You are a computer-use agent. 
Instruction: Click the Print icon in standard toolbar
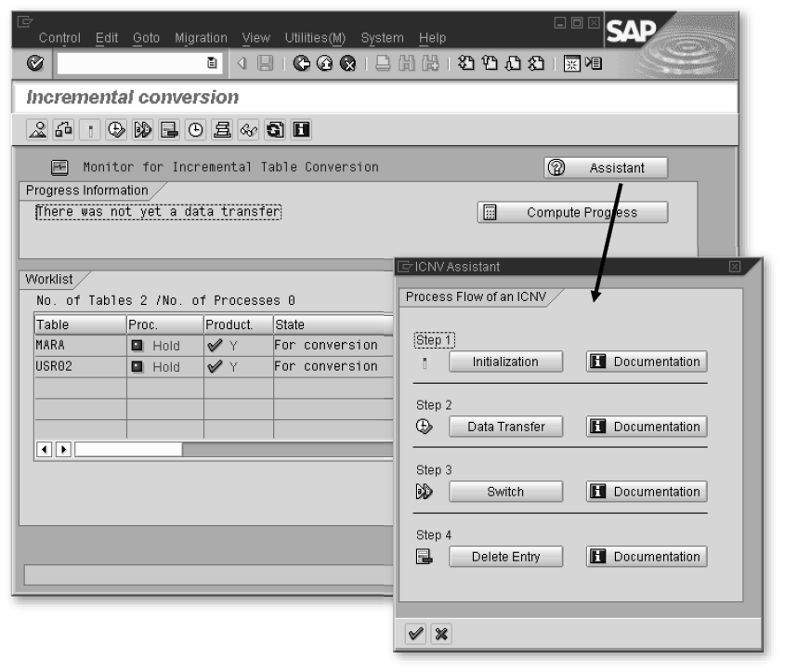point(383,63)
